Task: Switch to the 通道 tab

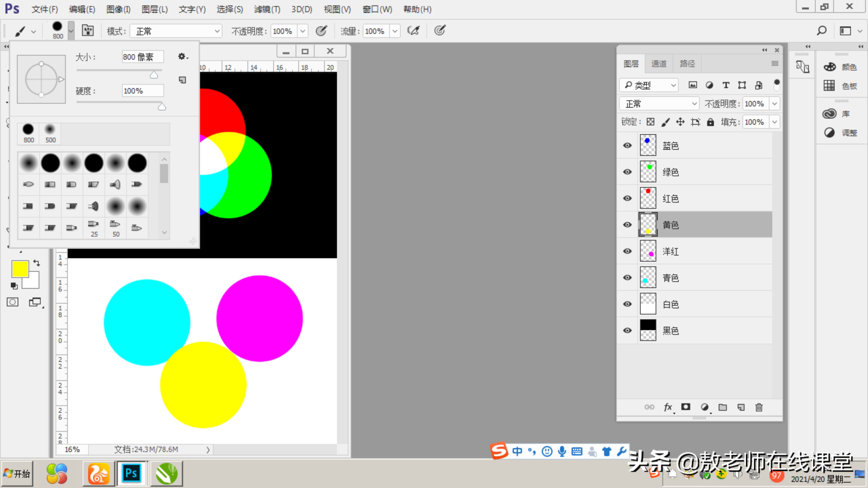Action: click(x=659, y=64)
